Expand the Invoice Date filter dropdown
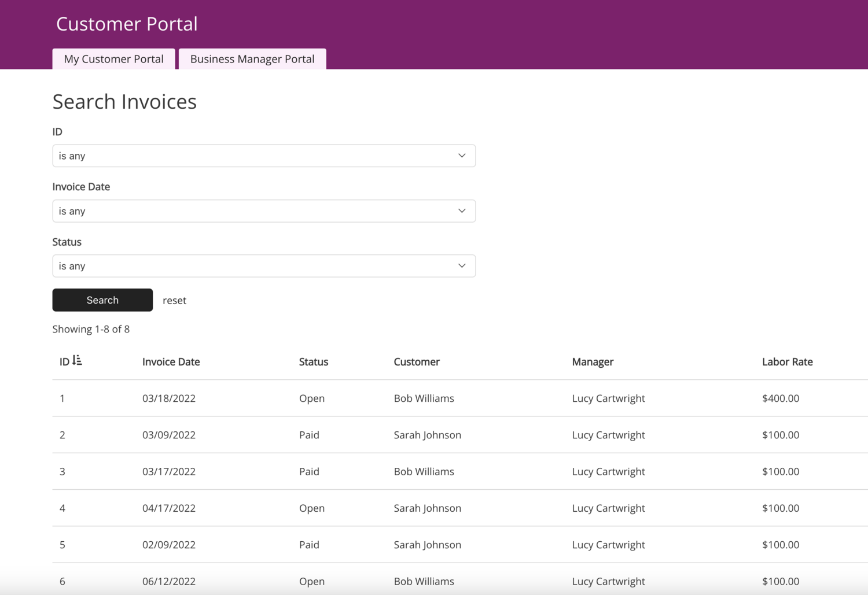 coord(264,211)
